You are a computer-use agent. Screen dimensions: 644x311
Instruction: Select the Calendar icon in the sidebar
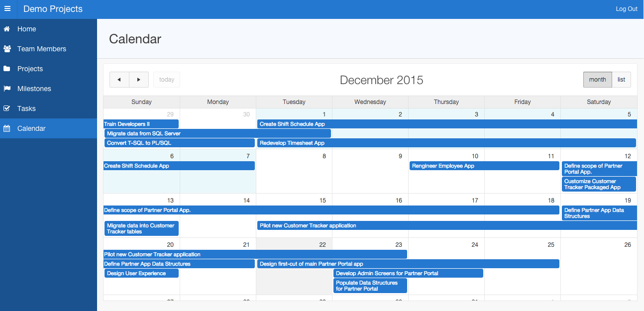[x=6, y=128]
